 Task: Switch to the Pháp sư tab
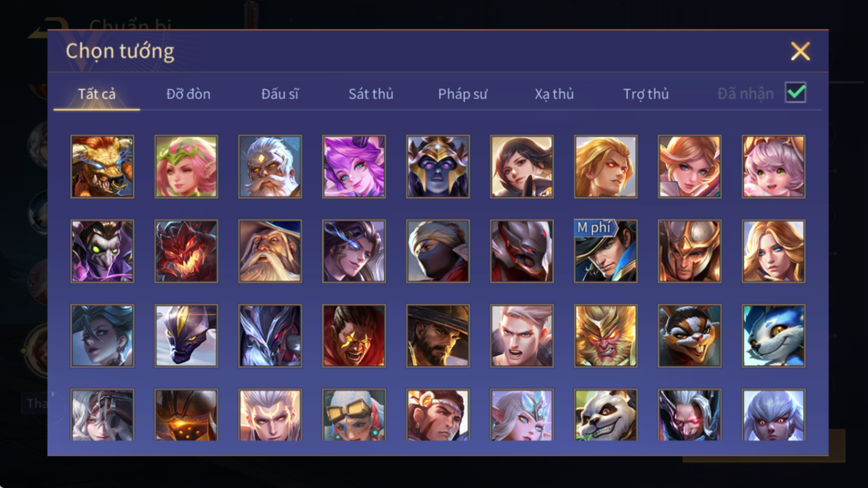pos(463,94)
